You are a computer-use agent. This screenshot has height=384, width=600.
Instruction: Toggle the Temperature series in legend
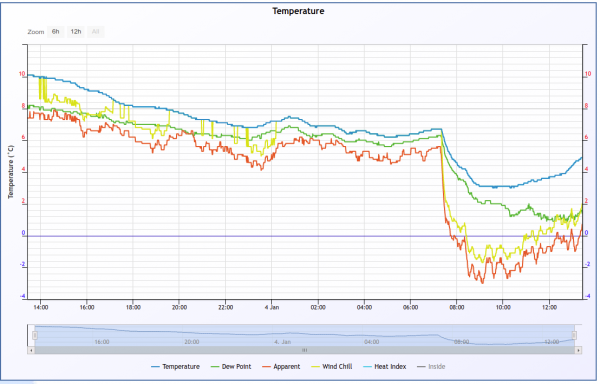click(x=176, y=366)
